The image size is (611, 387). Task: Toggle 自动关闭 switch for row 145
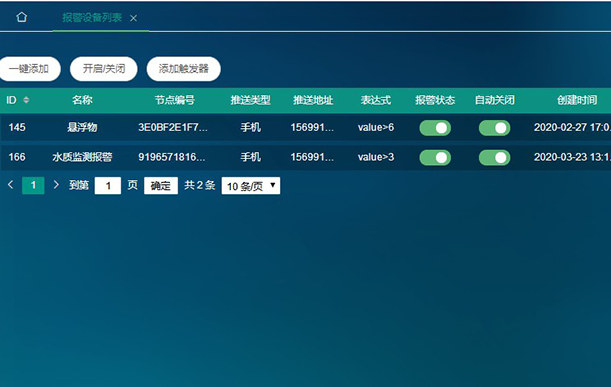tap(494, 128)
